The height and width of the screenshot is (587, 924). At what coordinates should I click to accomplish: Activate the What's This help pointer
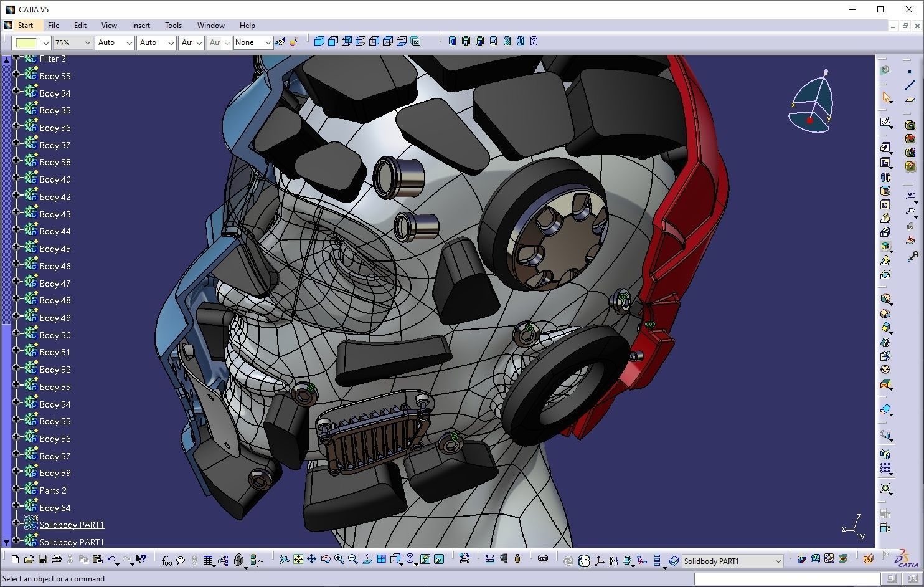(141, 560)
